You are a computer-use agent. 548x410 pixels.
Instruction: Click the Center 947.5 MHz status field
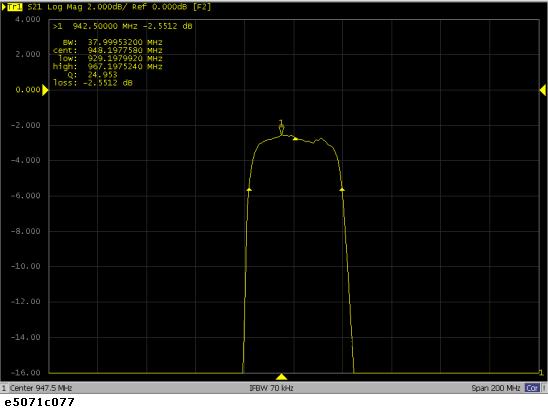click(41, 388)
